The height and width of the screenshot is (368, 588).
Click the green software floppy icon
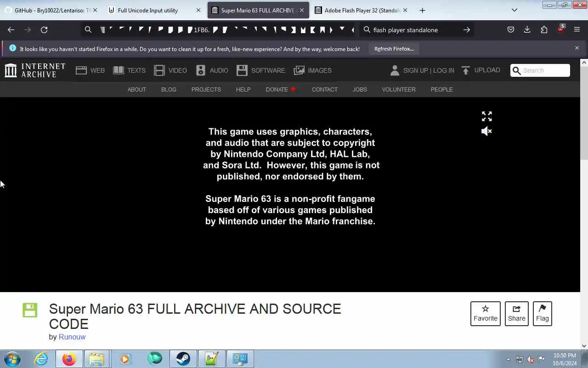pos(30,310)
